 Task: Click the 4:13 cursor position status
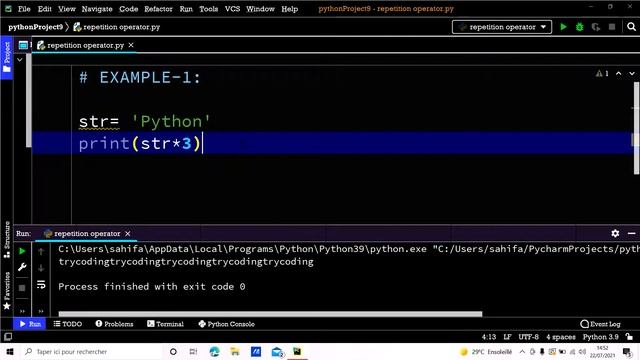pos(489,337)
